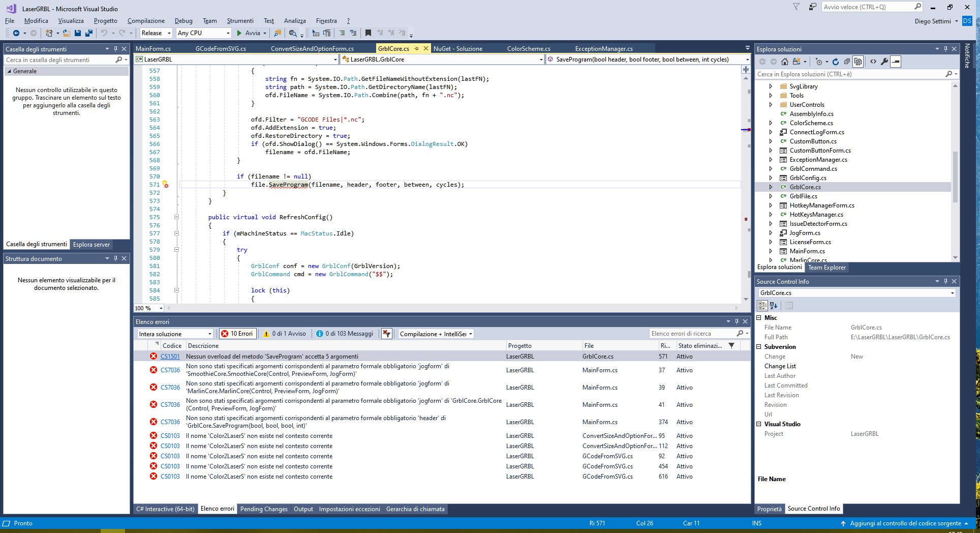
Task: Open the Release configuration dropdown
Action: click(x=156, y=33)
